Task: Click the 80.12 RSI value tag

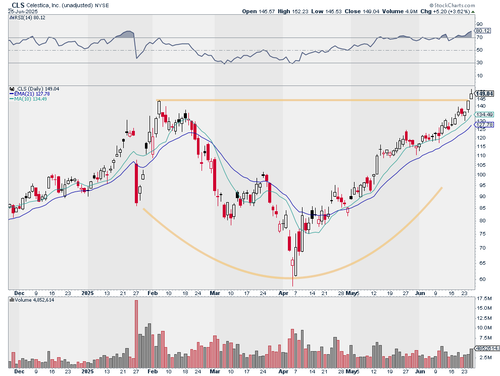Action: (483, 31)
